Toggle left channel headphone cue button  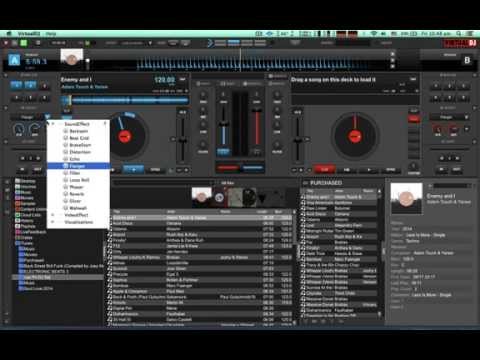(223, 152)
